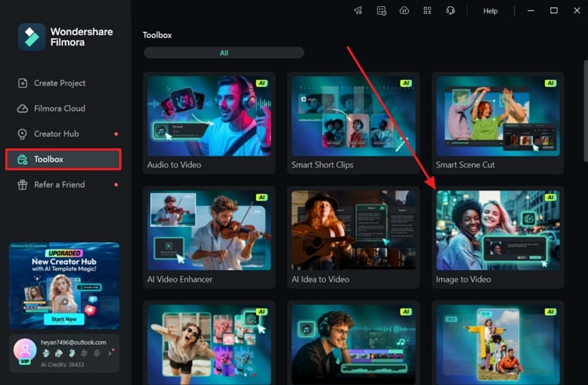The height and width of the screenshot is (385, 588).
Task: Click the Audio to Video label text
Action: tap(174, 165)
